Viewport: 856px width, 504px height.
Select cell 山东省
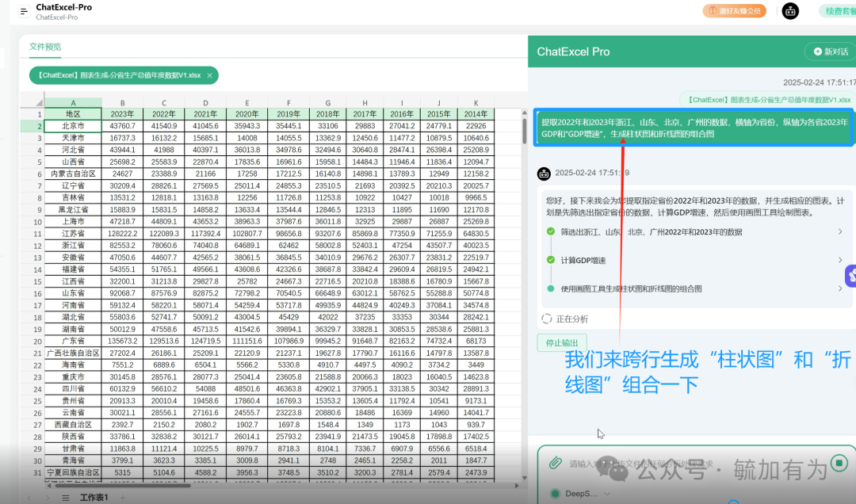click(73, 293)
